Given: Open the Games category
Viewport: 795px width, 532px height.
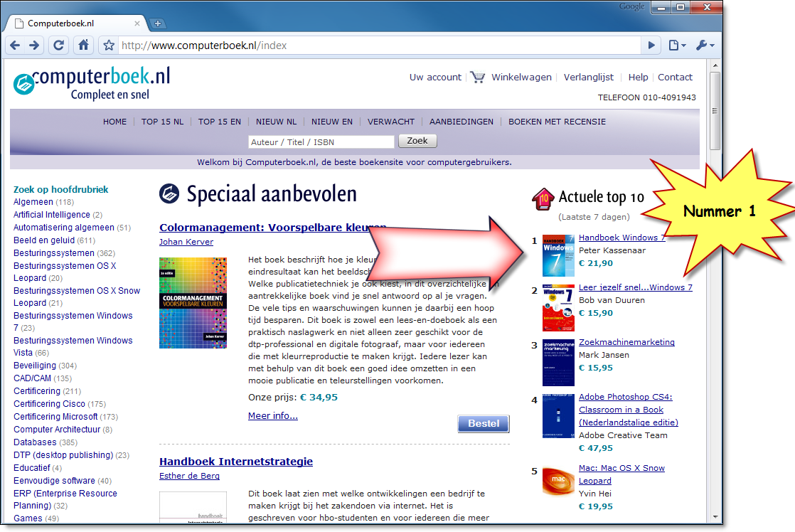Looking at the screenshot, I should point(28,518).
